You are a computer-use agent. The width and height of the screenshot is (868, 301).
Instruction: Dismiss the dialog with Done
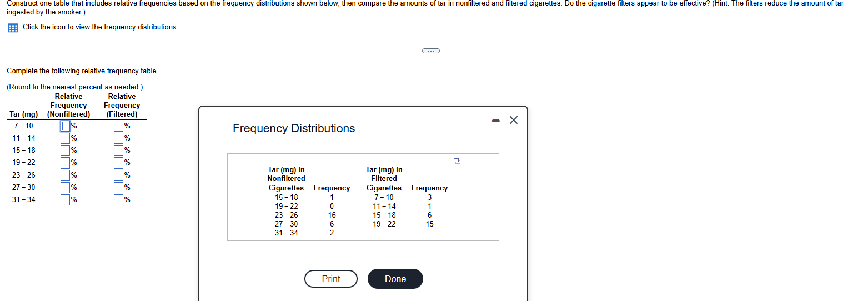coord(395,279)
